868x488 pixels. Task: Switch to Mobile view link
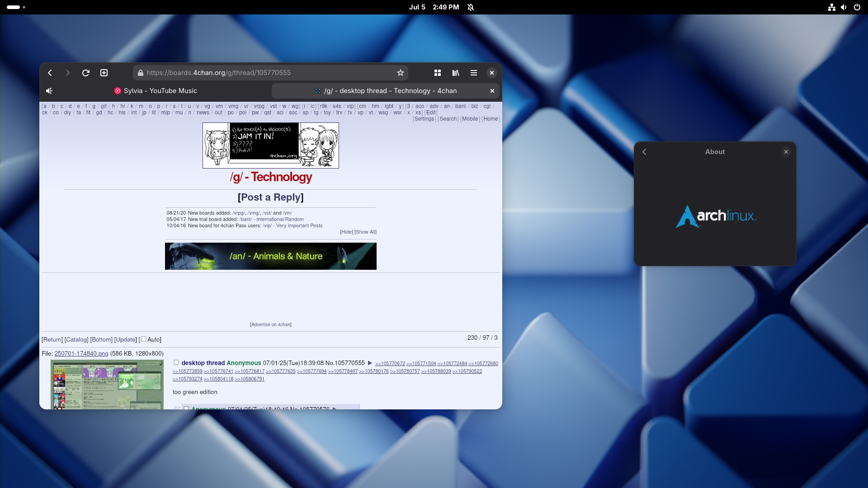tap(470, 119)
